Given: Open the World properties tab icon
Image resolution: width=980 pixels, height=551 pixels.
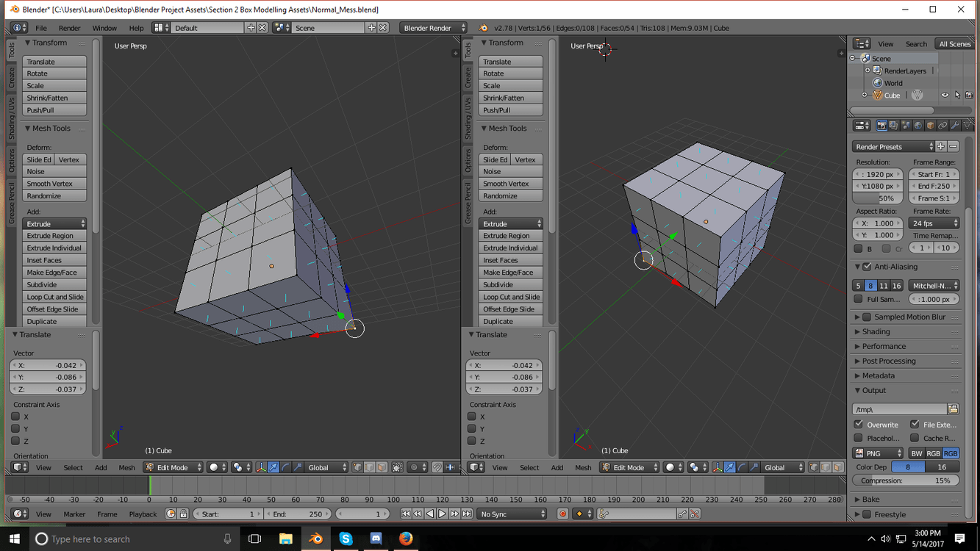Looking at the screenshot, I should coord(918,126).
